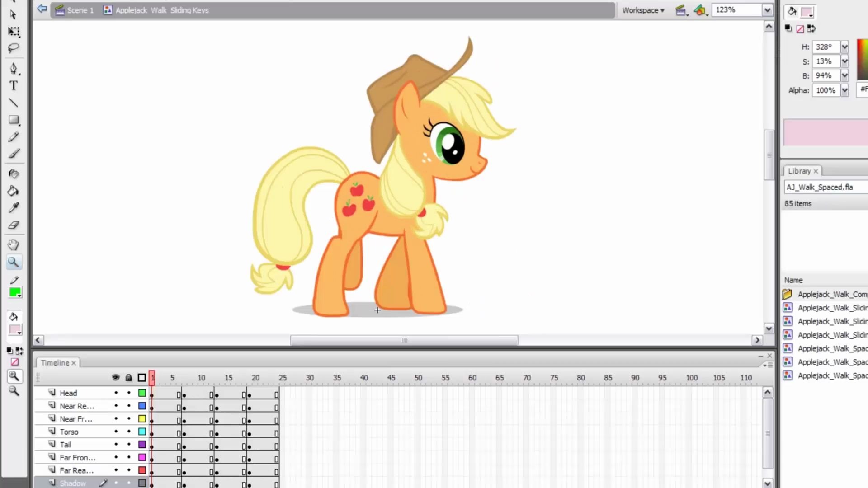
Task: Click the back arrow to exit symbol
Action: tap(42, 9)
